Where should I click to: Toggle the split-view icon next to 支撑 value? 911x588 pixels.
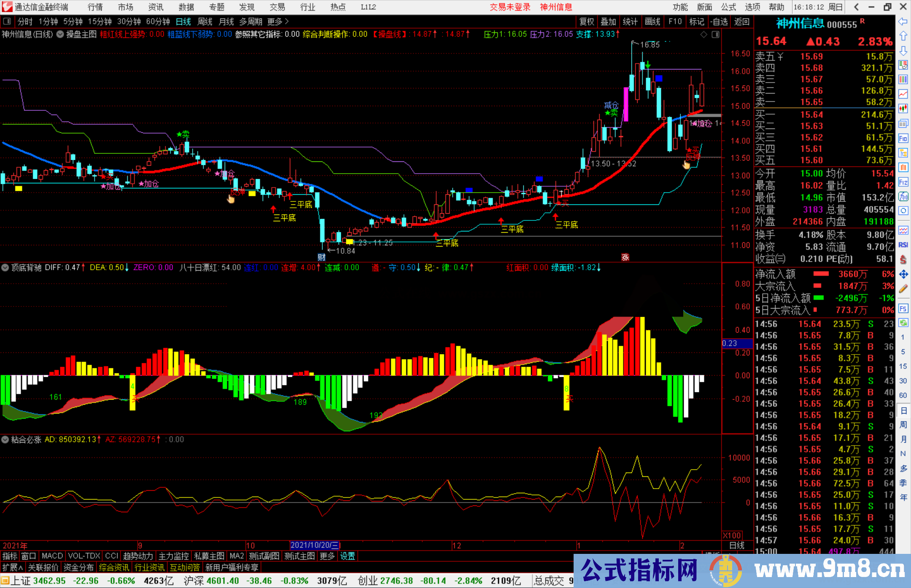coord(716,35)
